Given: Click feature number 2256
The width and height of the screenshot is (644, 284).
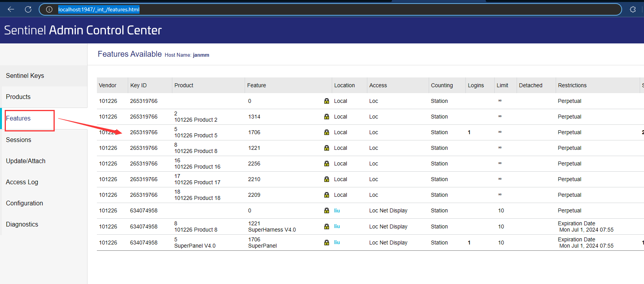Looking at the screenshot, I should (254, 164).
